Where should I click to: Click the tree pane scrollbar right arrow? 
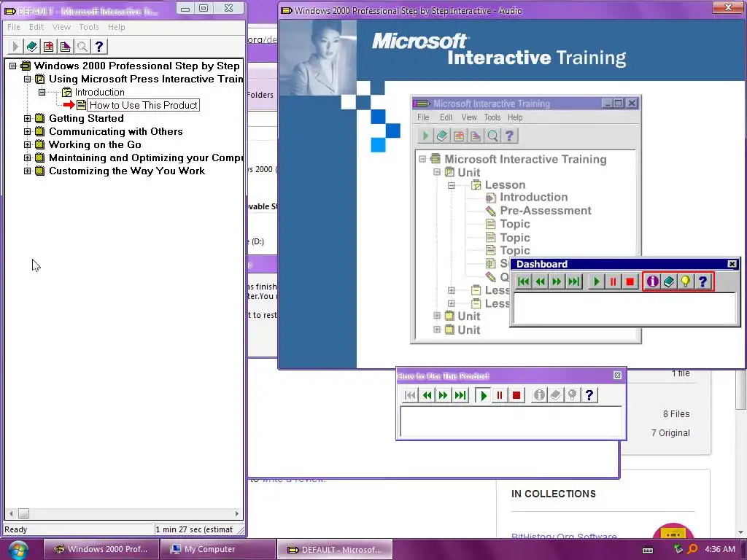(237, 514)
